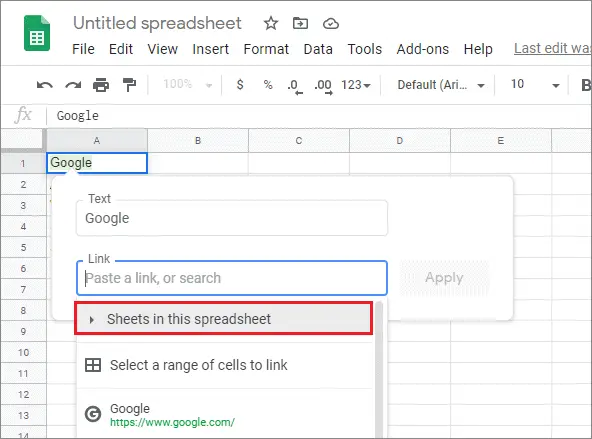This screenshot has width=592, height=439.
Task: Open the font size 10 dropdown
Action: (x=535, y=85)
